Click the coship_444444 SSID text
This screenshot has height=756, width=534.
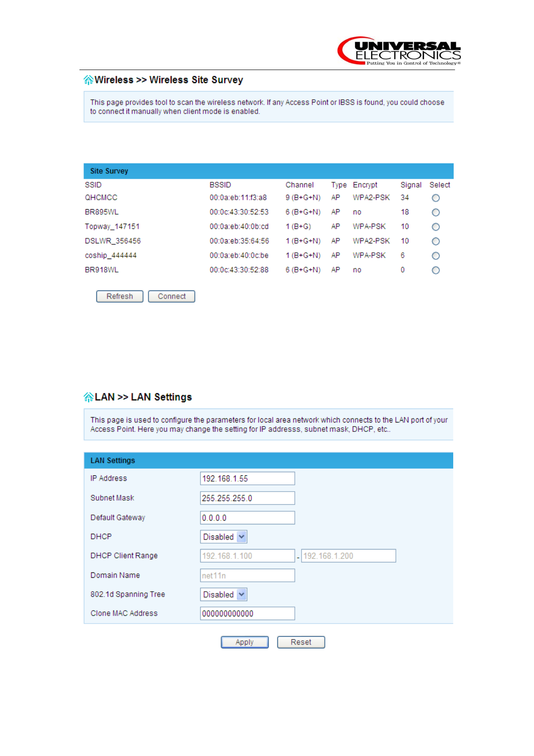pos(111,255)
